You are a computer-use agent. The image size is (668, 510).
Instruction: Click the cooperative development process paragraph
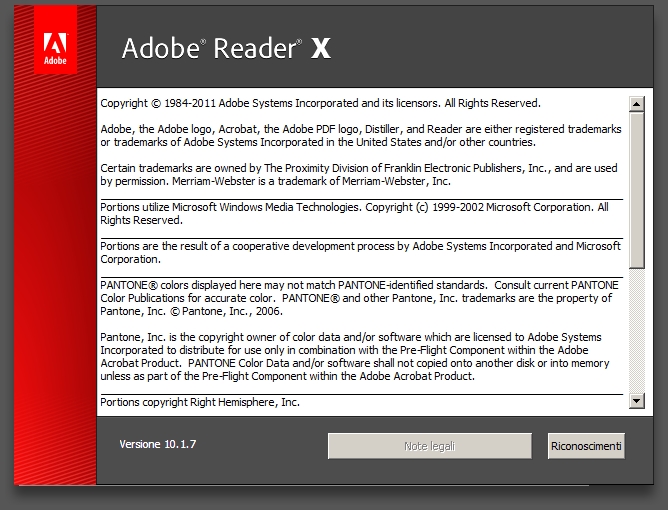360,253
